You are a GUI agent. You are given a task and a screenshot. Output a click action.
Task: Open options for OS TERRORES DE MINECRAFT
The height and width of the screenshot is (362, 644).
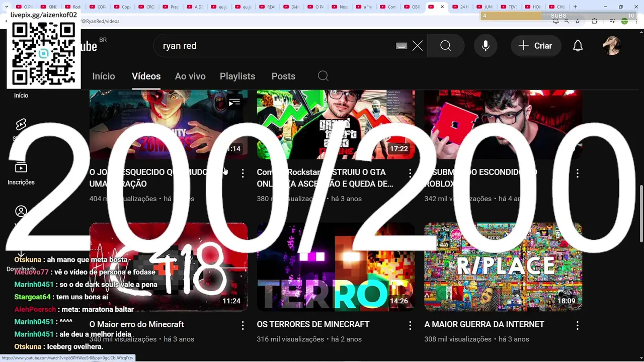pos(410,325)
